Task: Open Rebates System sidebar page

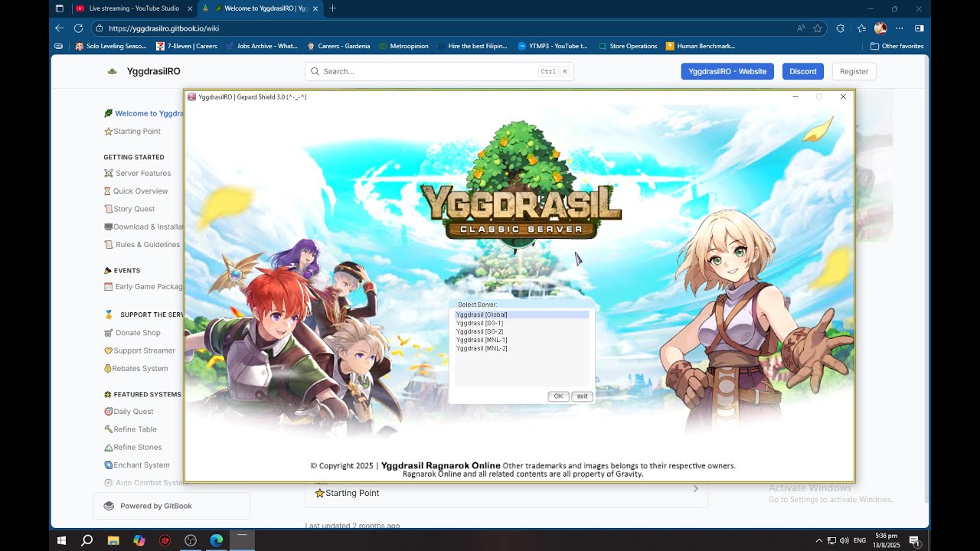Action: point(136,368)
